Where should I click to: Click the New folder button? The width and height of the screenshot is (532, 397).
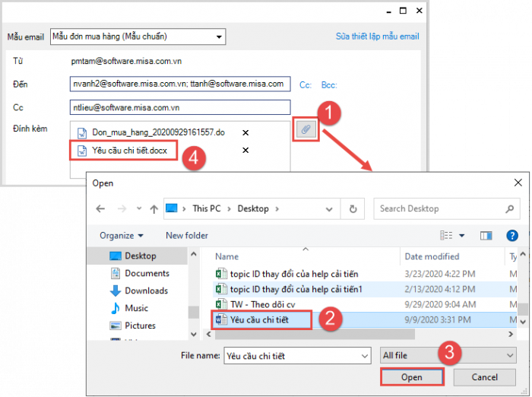click(x=187, y=236)
